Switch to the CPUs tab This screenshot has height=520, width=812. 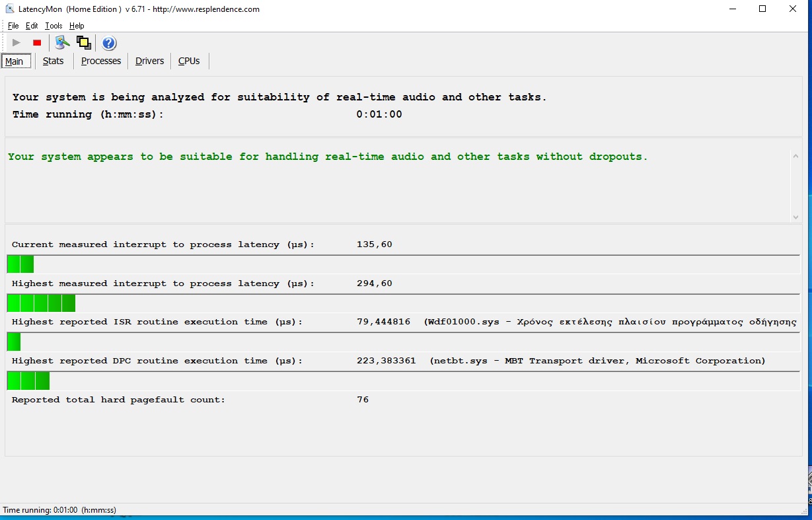pos(189,61)
